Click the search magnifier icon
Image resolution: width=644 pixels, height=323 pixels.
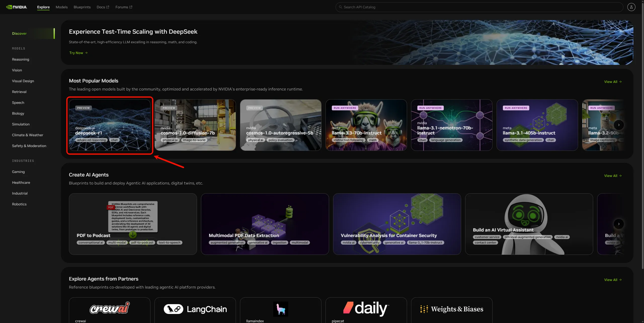click(x=340, y=7)
